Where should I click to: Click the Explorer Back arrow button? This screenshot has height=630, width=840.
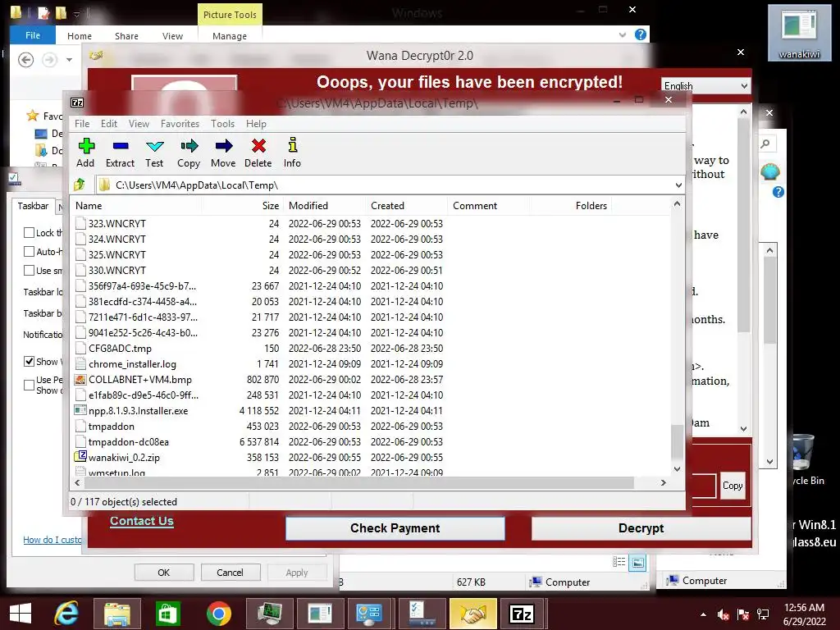pos(25,59)
